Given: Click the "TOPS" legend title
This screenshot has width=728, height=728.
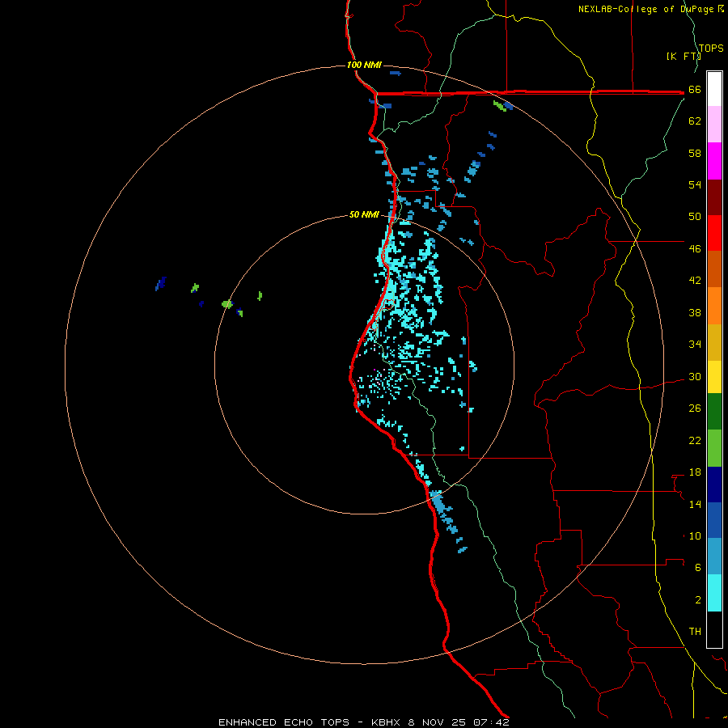Looking at the screenshot, I should (x=711, y=49).
